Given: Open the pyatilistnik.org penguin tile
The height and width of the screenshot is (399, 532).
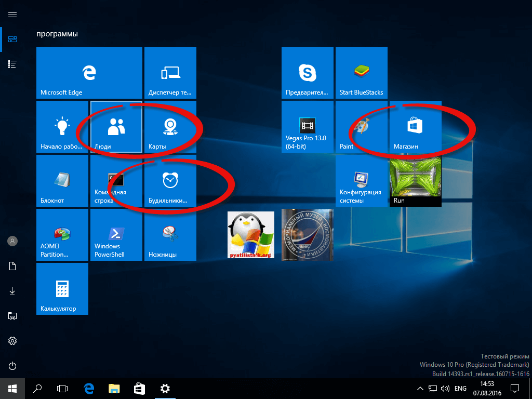Looking at the screenshot, I should tap(251, 235).
